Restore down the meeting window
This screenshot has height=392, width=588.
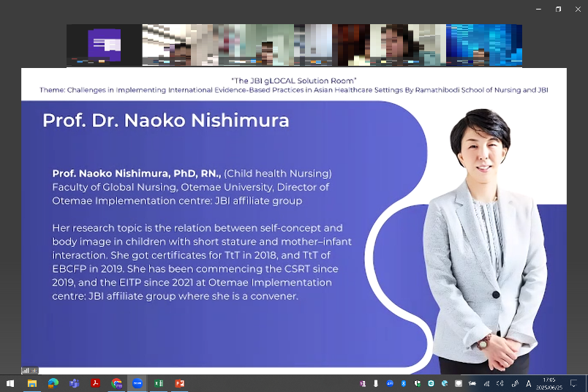click(x=558, y=9)
